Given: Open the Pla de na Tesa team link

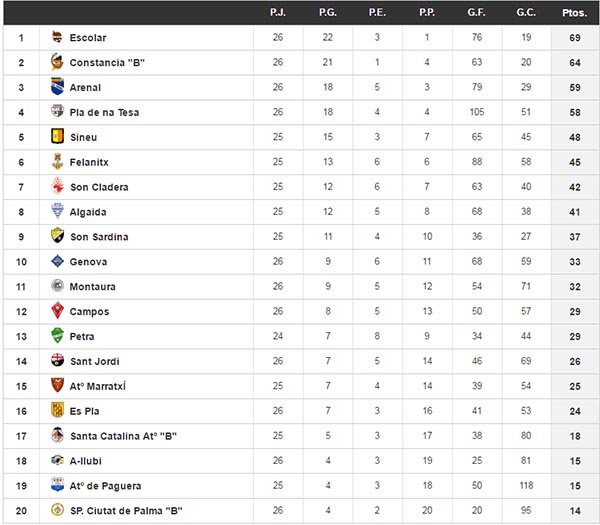Looking at the screenshot, I should [104, 112].
